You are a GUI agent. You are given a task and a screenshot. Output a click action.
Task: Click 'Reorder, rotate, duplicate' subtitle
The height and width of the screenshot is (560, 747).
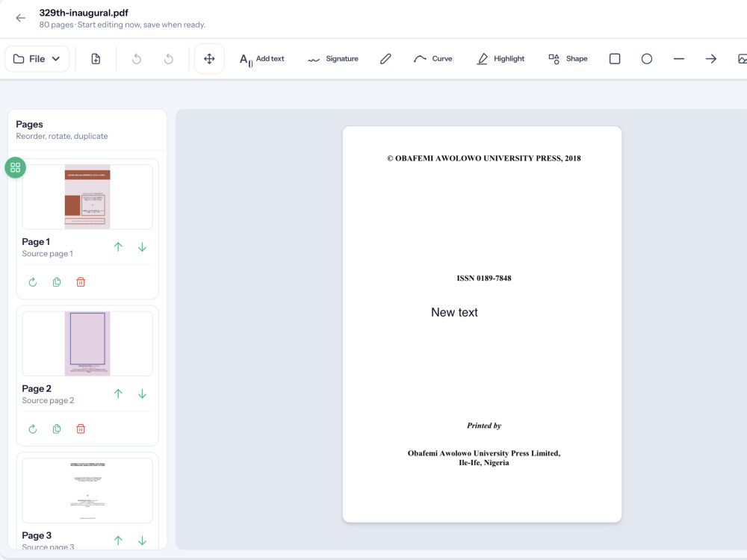[62, 136]
